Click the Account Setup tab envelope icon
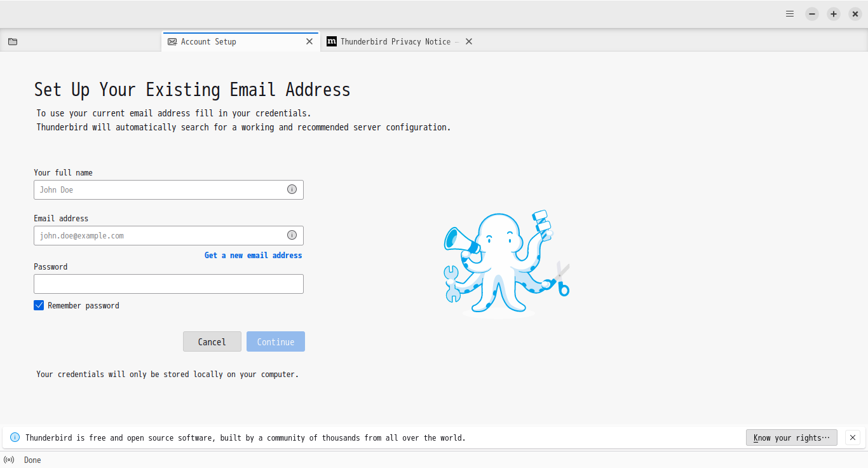The width and height of the screenshot is (868, 468). coord(172,41)
